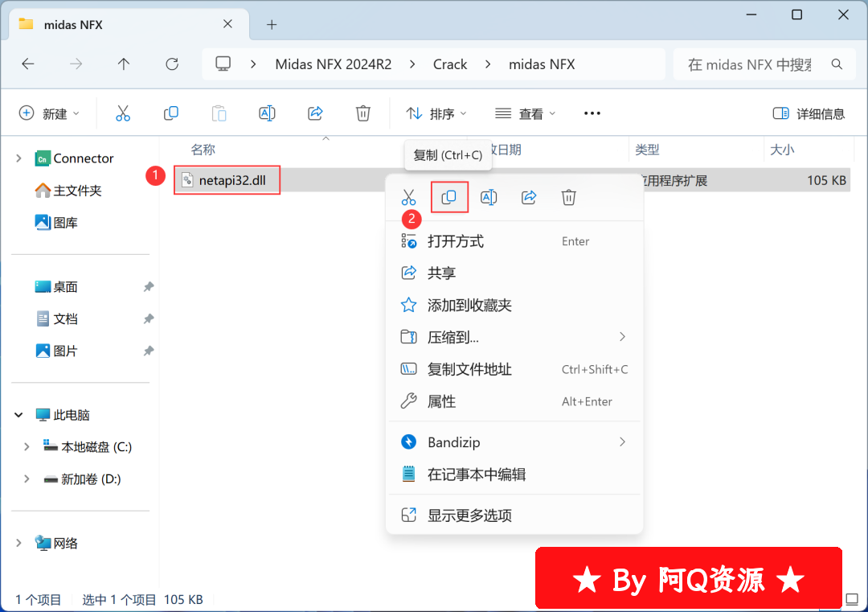
Task: Click the Copy icon in the toolbar
Action: (x=171, y=113)
